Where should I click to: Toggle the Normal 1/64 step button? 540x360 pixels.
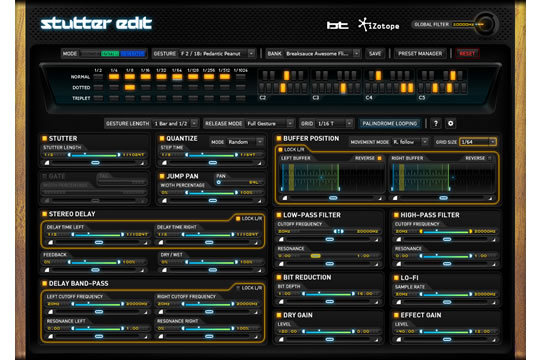tap(177, 77)
